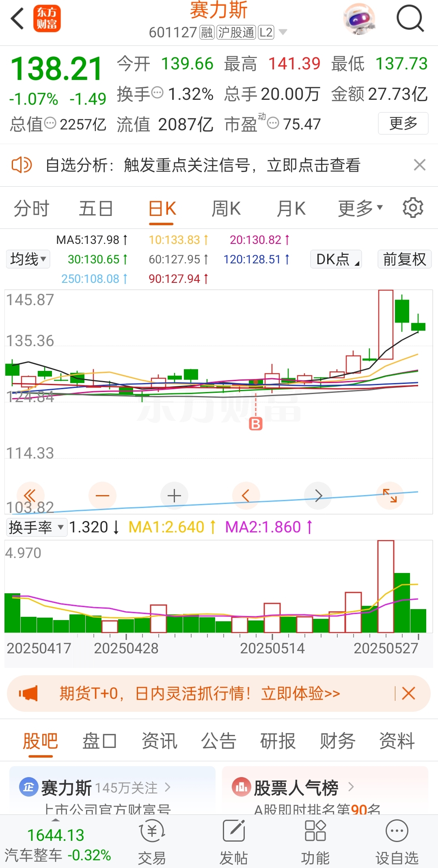Image resolution: width=438 pixels, height=868 pixels.
Task: Switch to 公告 tab
Action: [219, 741]
